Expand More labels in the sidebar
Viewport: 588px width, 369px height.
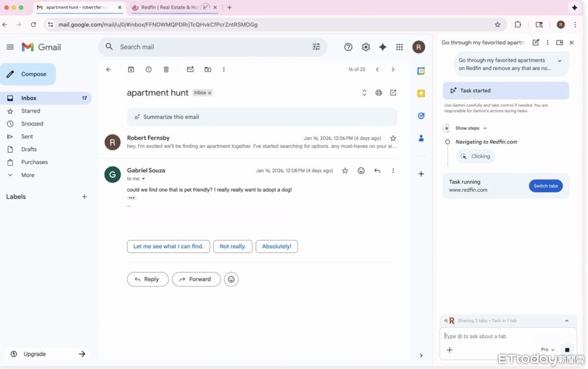pos(27,175)
